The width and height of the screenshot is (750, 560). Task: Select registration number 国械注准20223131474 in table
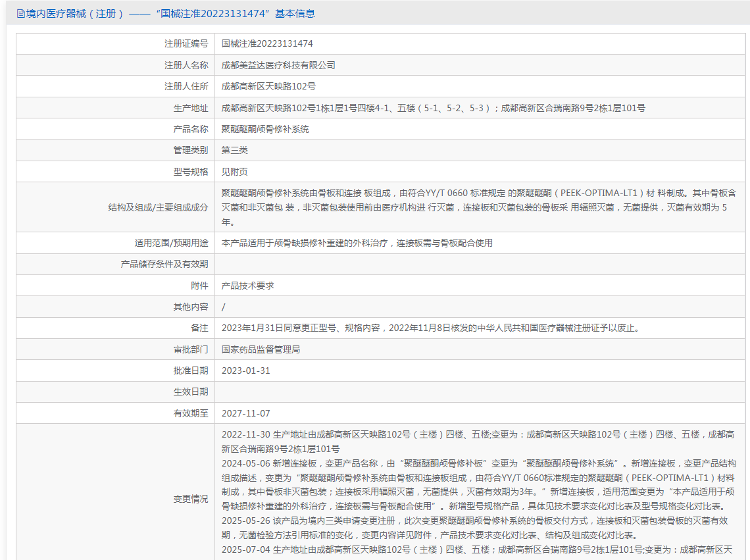(267, 43)
